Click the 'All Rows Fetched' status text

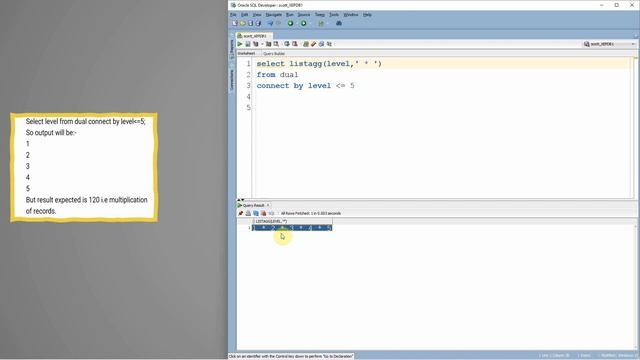point(311,213)
